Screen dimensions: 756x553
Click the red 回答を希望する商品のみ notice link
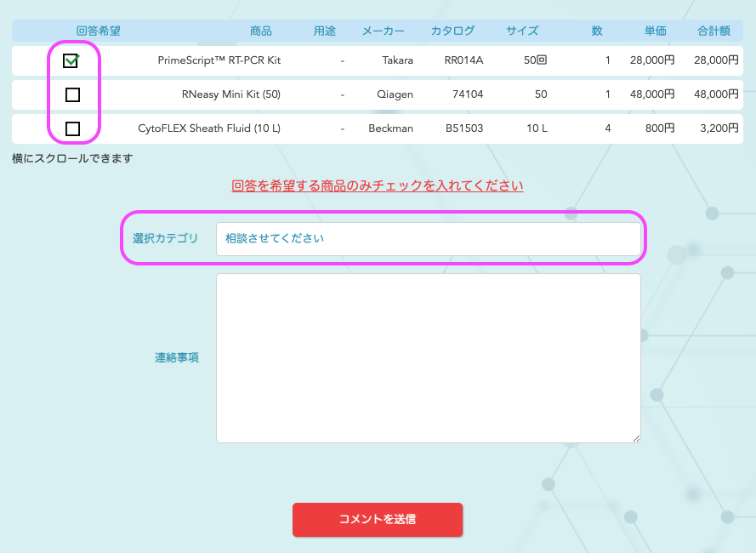coord(378,185)
